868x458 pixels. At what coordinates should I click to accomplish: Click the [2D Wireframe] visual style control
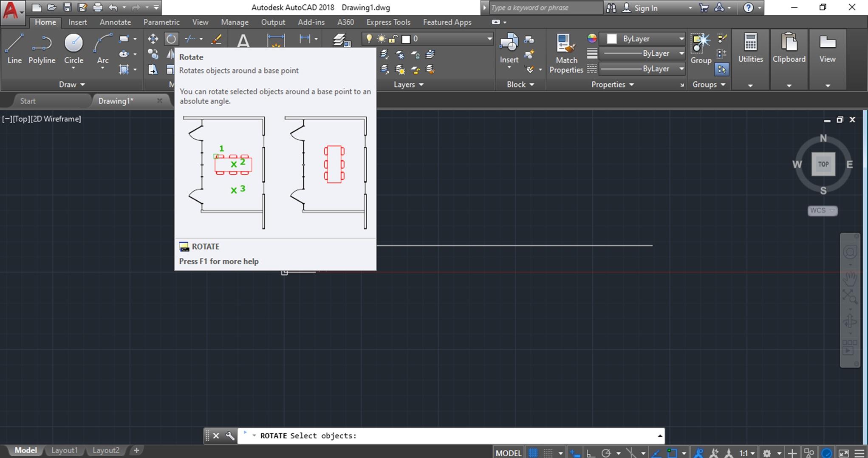click(56, 119)
